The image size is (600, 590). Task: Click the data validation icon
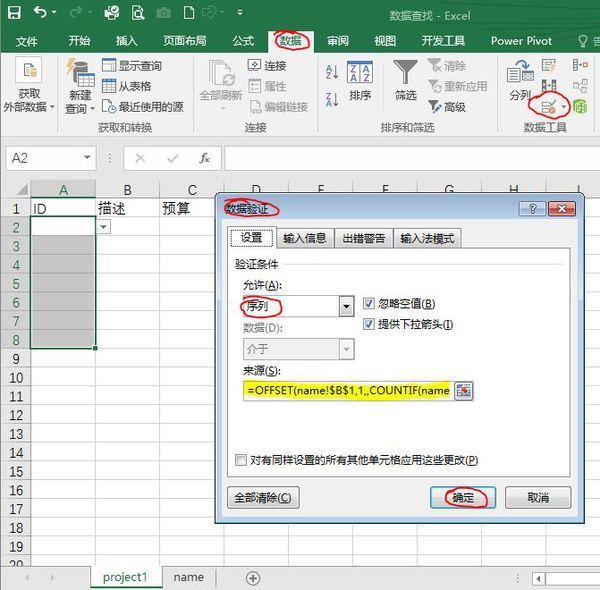pos(548,107)
